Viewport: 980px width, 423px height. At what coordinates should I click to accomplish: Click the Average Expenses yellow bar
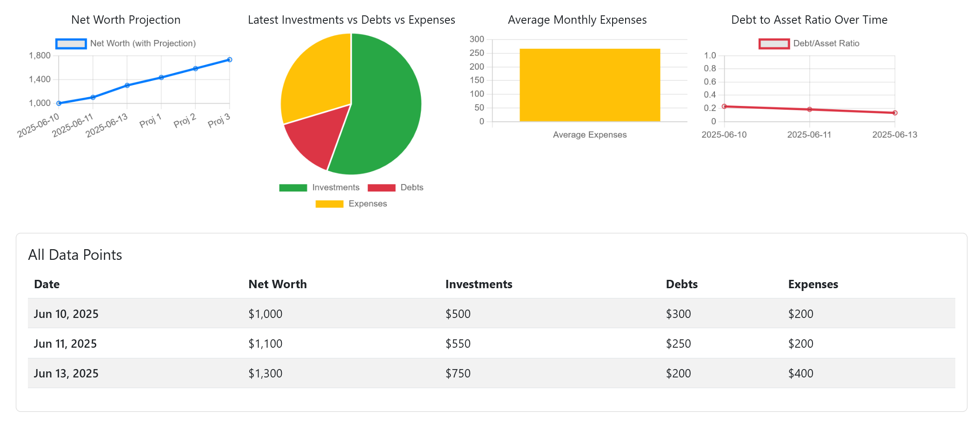pyautogui.click(x=590, y=85)
